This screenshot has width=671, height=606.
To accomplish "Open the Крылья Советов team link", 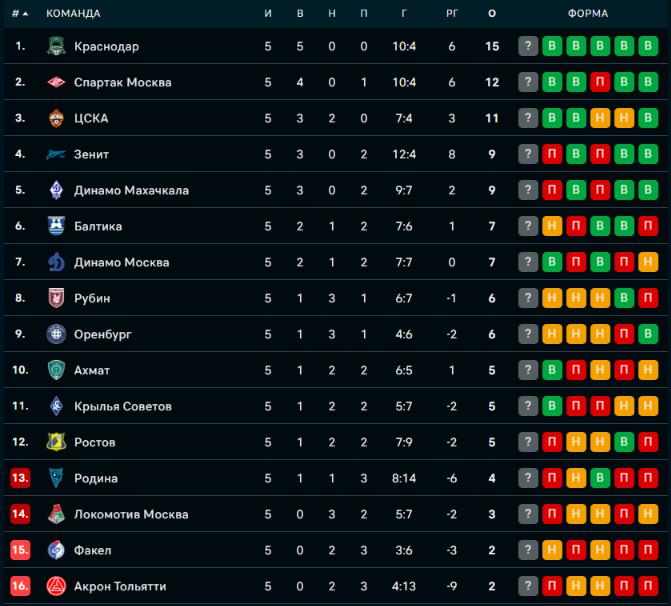I will coord(123,406).
